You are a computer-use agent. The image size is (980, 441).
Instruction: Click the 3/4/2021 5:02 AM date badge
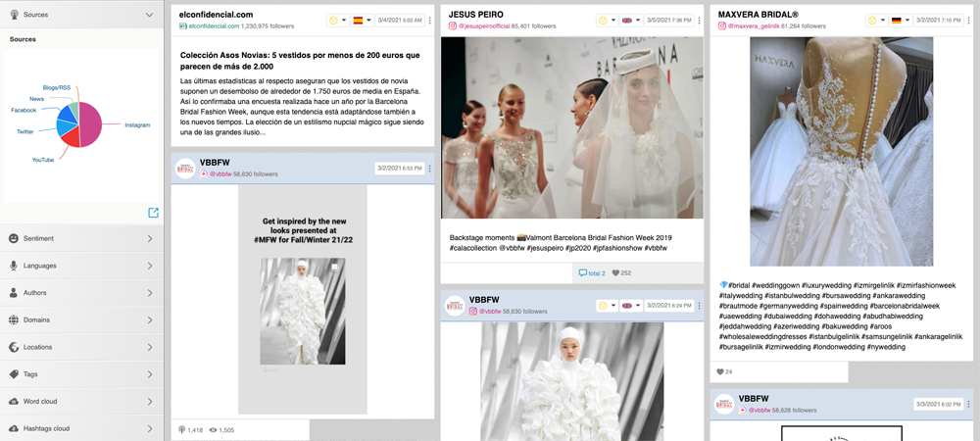400,20
